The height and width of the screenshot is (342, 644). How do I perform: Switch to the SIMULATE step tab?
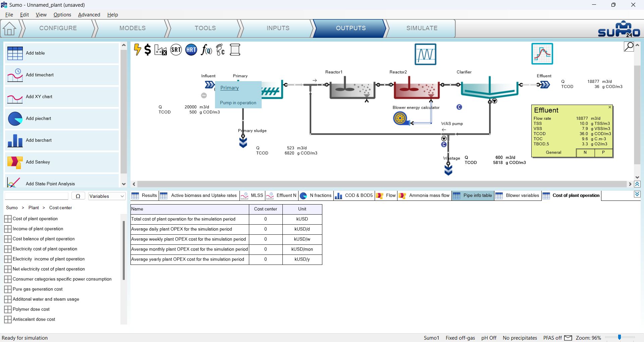(422, 28)
